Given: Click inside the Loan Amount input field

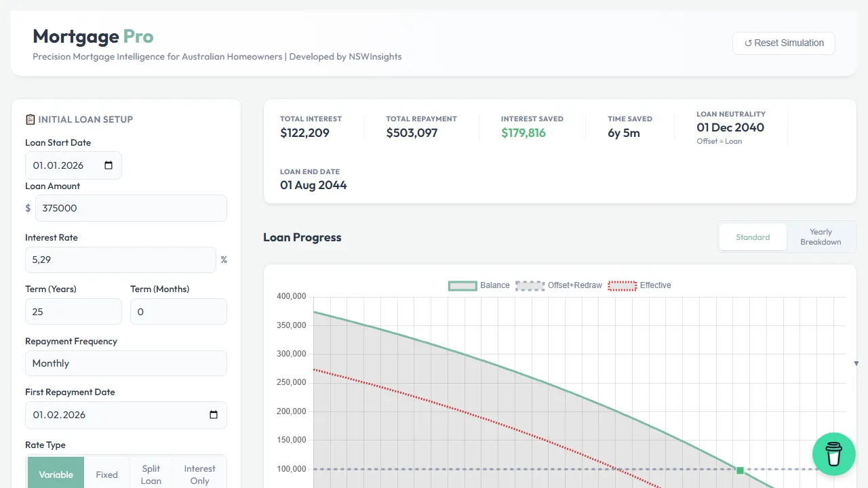Looking at the screenshot, I should 131,208.
